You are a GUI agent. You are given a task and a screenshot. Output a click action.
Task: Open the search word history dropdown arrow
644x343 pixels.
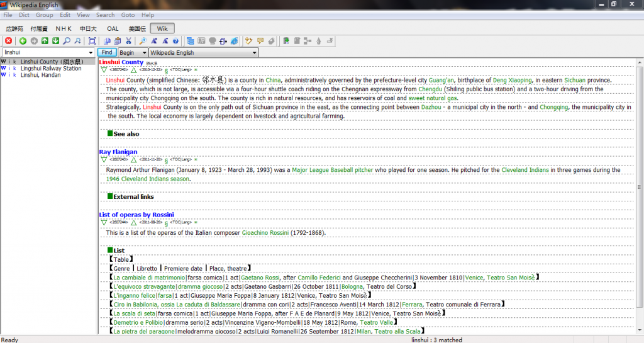click(x=91, y=53)
